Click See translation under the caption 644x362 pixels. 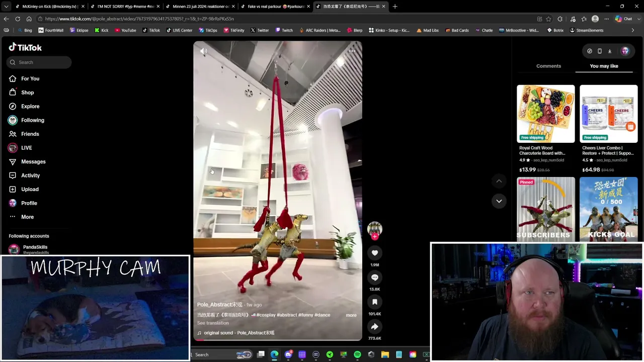pos(213,323)
